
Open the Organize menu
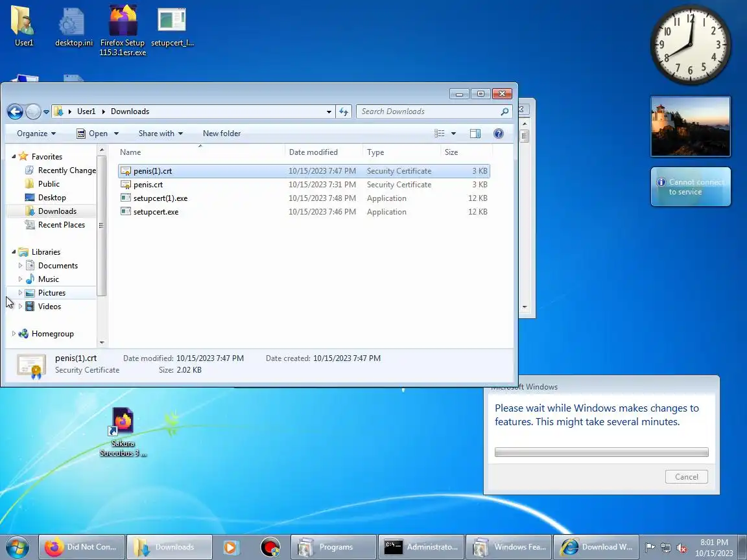coord(36,134)
